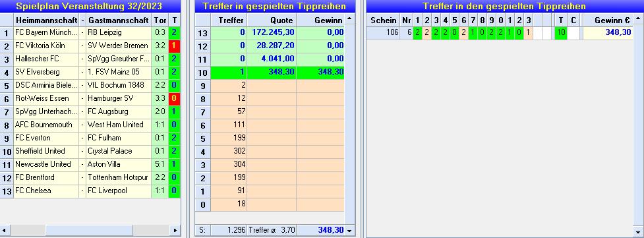
Task: Click the Treffer ø: 3,70 average field
Action: (x=272, y=230)
